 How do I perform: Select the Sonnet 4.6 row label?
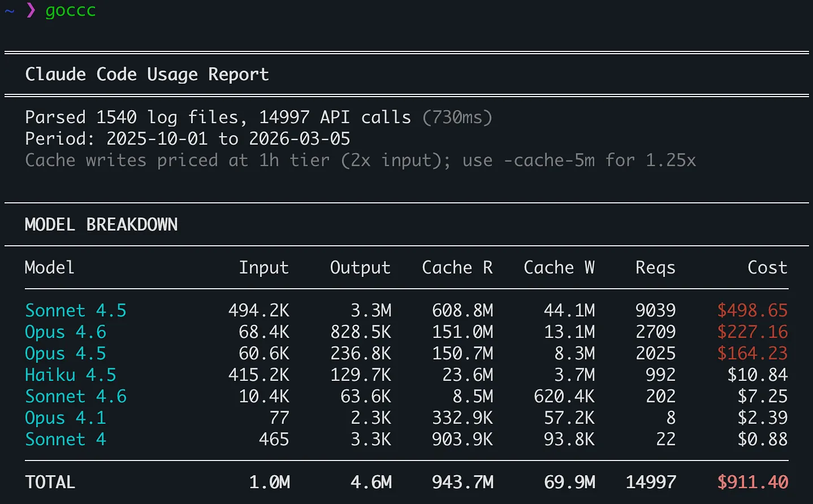(76, 396)
